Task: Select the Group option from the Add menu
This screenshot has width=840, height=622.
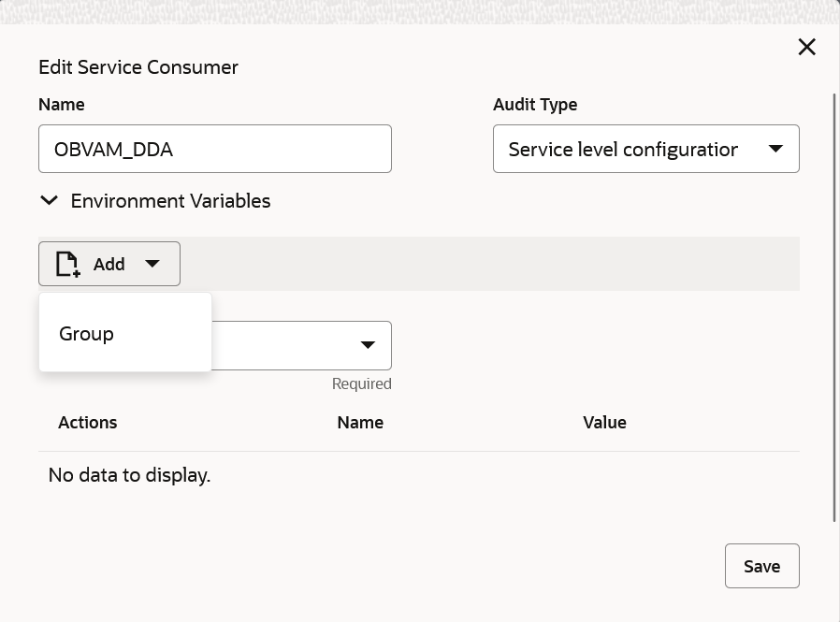Action: (125, 334)
